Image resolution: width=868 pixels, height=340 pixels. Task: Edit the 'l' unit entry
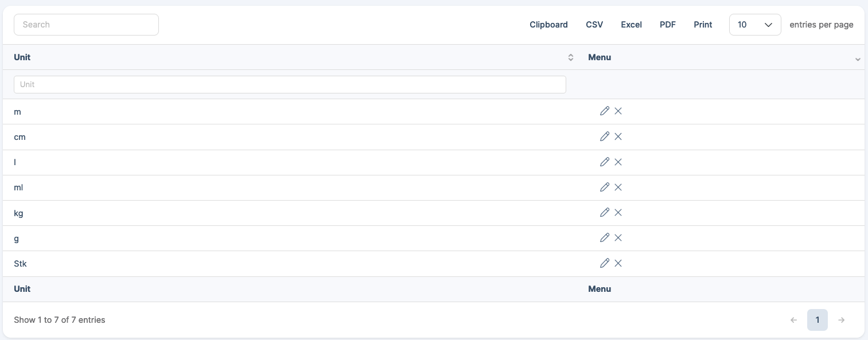tap(604, 162)
